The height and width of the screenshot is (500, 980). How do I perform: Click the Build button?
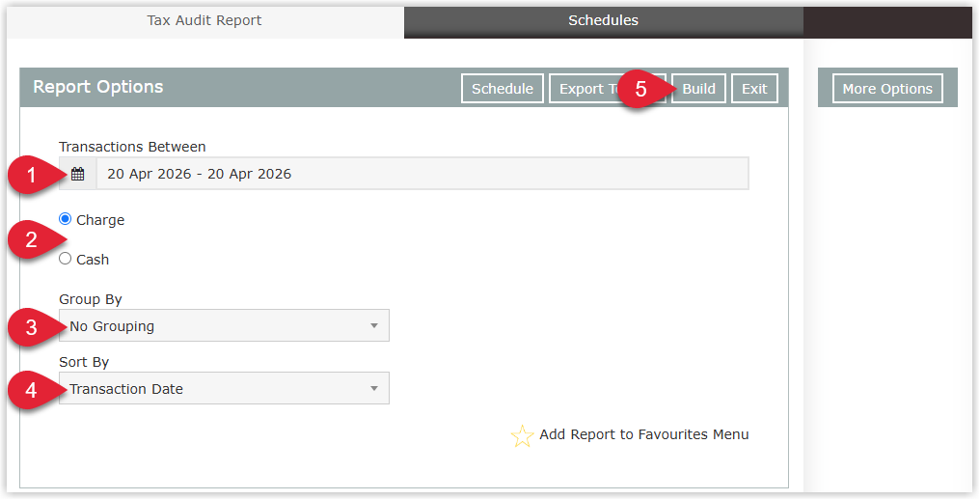coord(698,89)
